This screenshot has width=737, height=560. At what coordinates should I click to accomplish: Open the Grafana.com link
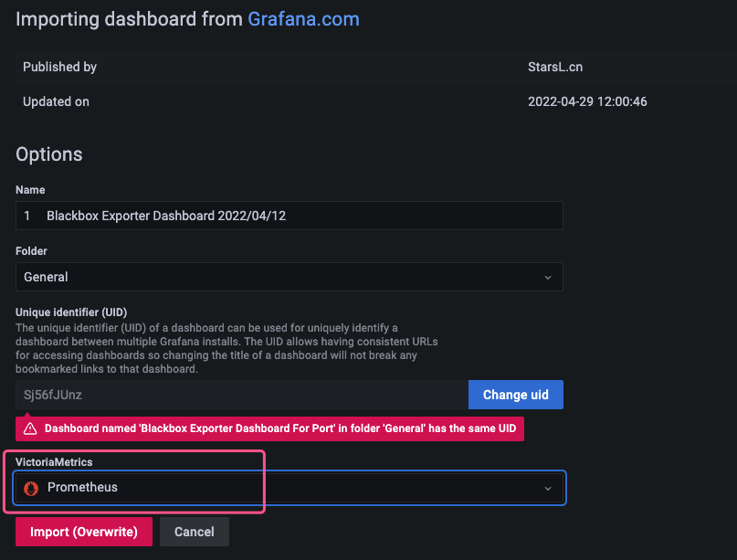coord(303,19)
